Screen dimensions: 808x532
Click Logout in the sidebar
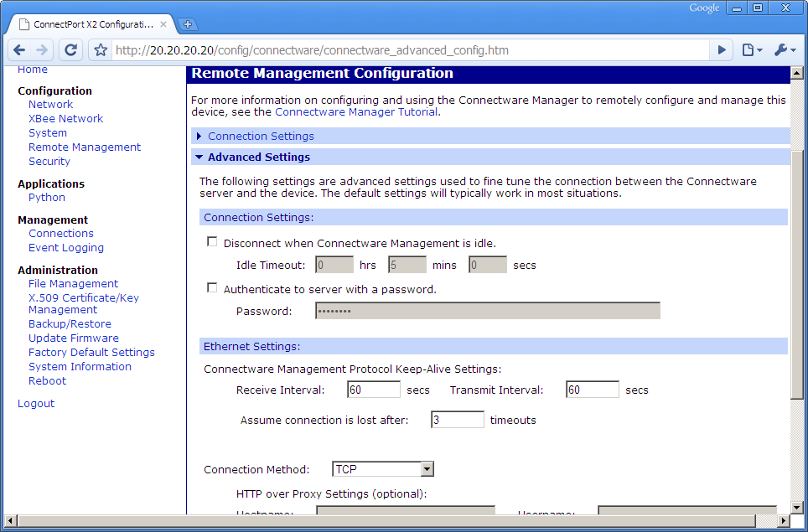[36, 403]
